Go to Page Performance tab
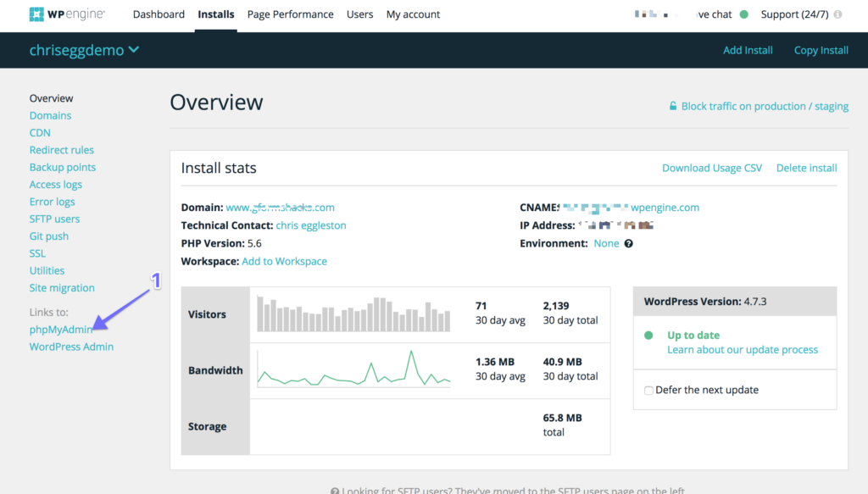868x494 pixels. 290,14
